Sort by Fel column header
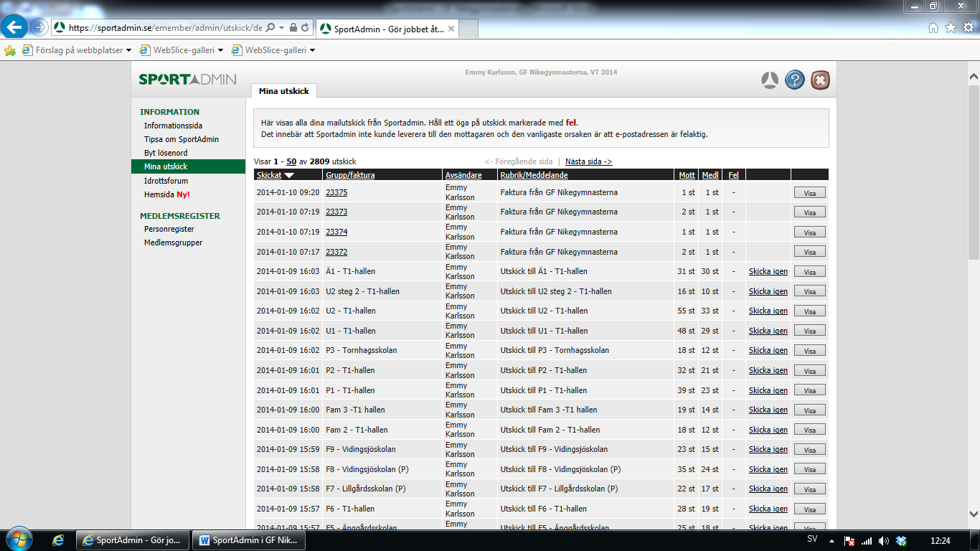This screenshot has height=551, width=980. coord(733,175)
